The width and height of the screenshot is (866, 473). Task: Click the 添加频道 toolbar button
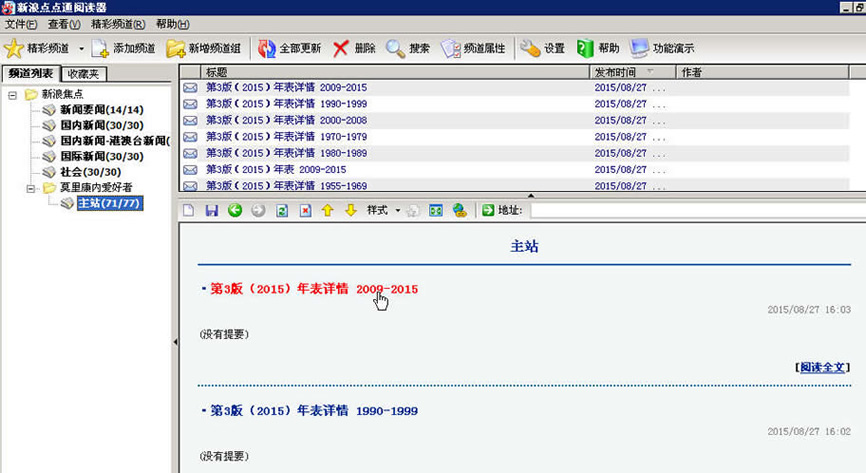coord(123,49)
